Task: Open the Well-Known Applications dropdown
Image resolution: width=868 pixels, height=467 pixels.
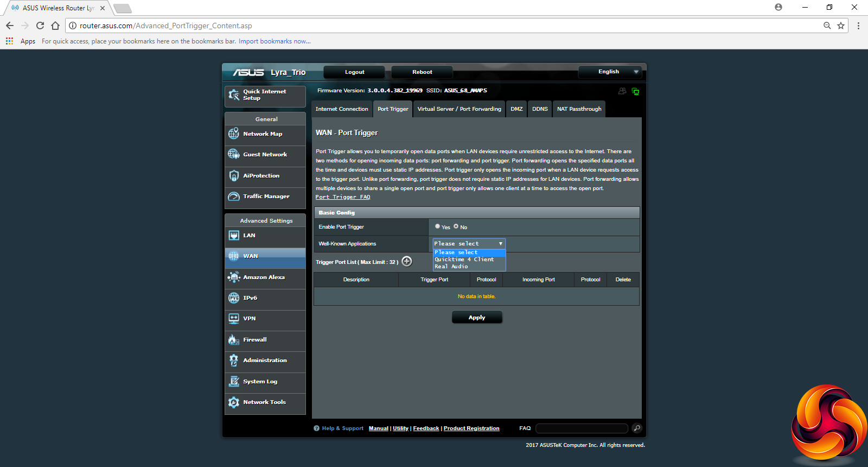Action: pyautogui.click(x=469, y=244)
